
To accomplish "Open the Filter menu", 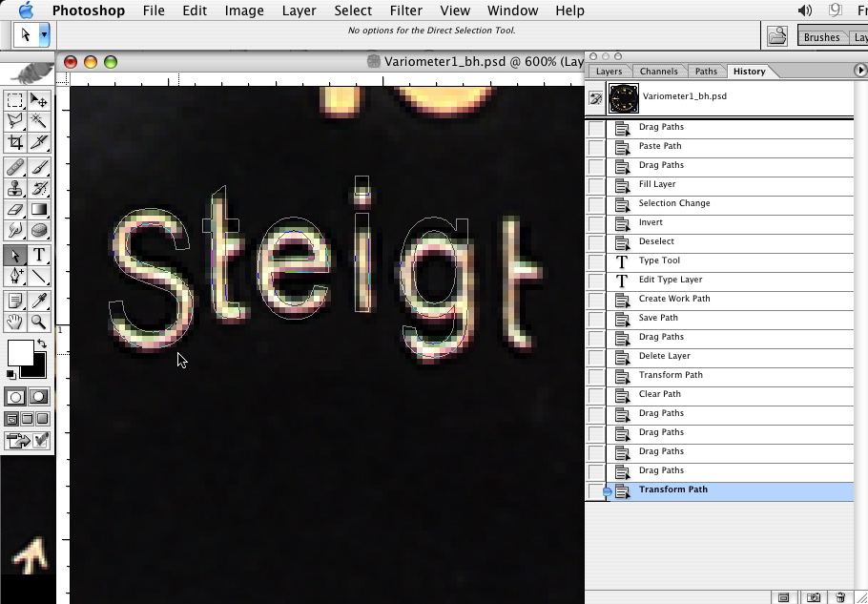I will tap(405, 10).
